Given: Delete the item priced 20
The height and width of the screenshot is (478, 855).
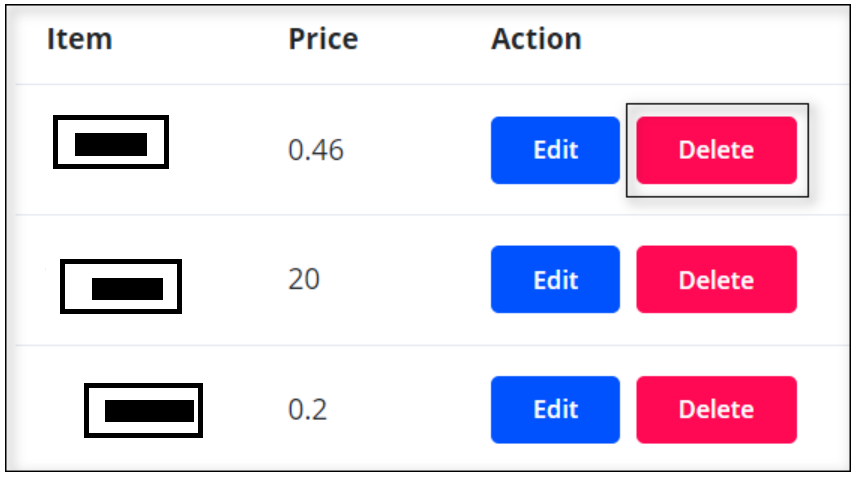Looking at the screenshot, I should 716,280.
